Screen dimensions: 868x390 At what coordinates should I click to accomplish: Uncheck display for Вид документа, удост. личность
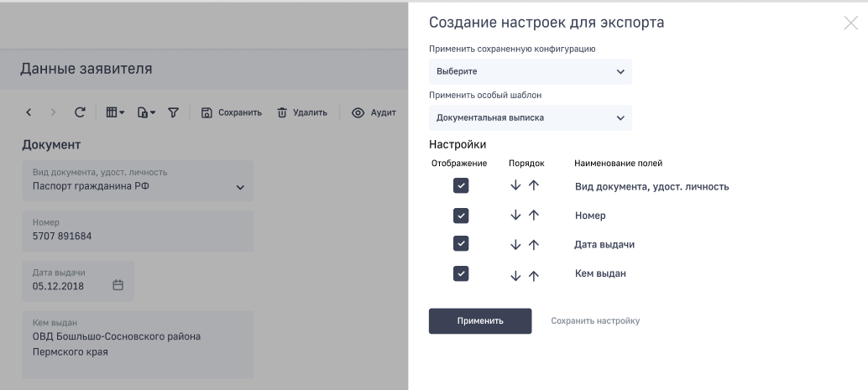[461, 185]
